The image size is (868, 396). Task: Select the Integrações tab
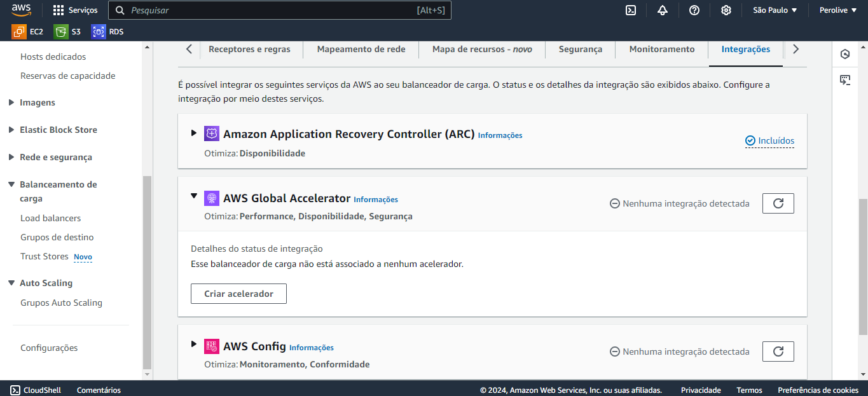point(746,49)
